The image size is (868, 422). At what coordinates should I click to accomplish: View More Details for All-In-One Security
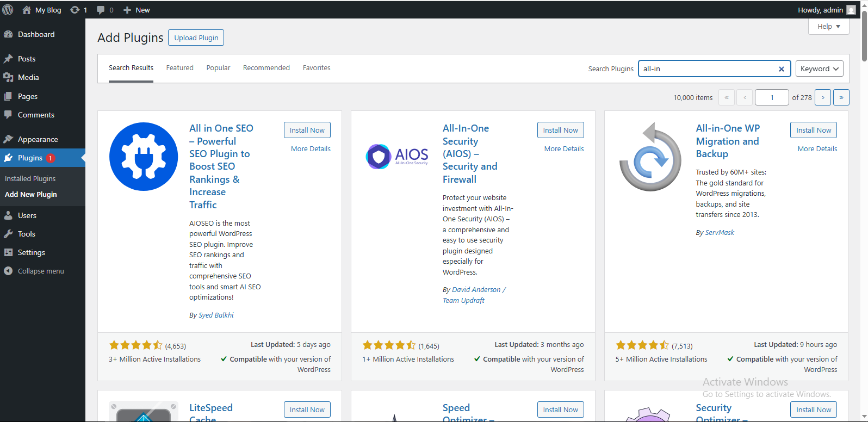click(564, 148)
